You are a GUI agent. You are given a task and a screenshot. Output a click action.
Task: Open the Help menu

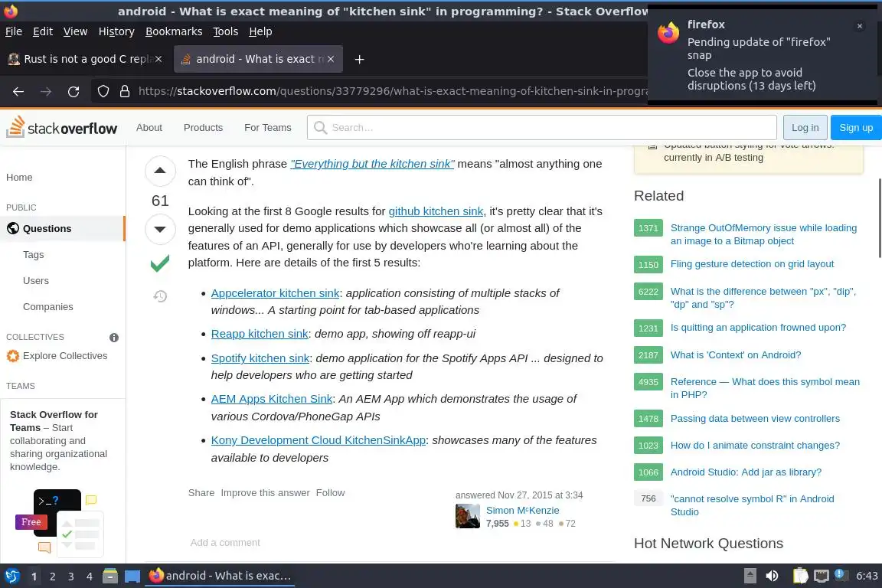260,31
